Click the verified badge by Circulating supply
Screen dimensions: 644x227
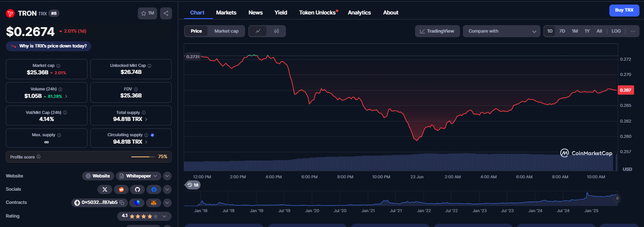click(152, 135)
